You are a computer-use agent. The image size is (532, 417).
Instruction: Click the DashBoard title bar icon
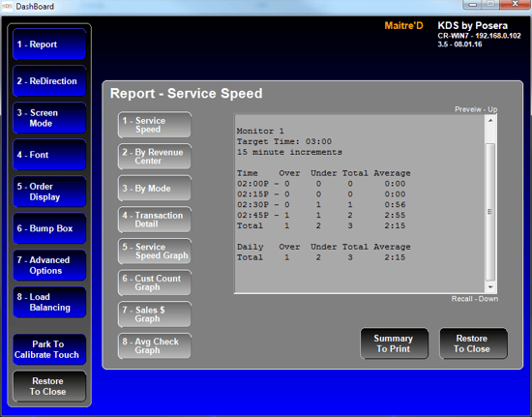(x=7, y=6)
